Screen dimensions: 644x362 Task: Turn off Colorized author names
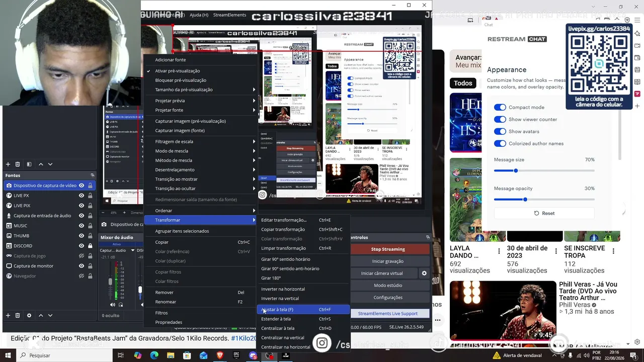[x=500, y=143]
